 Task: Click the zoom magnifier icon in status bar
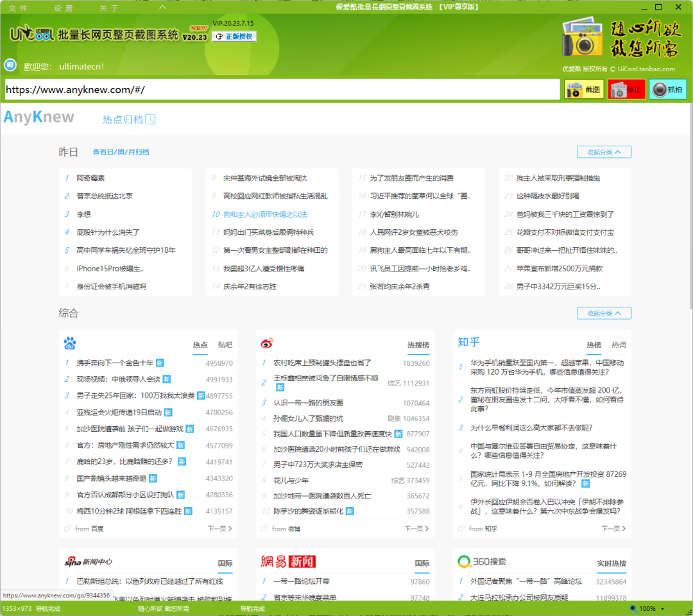(633, 608)
